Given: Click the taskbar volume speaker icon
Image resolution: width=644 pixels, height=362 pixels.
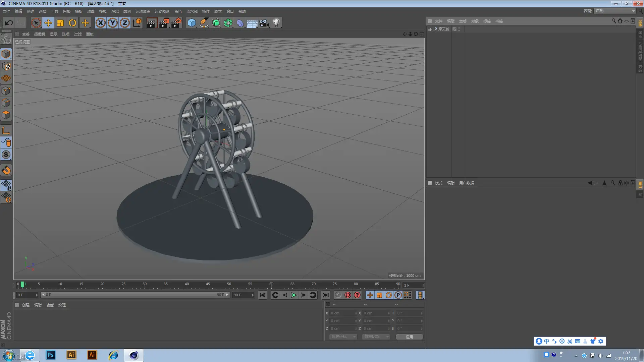Looking at the screenshot, I should (600, 356).
